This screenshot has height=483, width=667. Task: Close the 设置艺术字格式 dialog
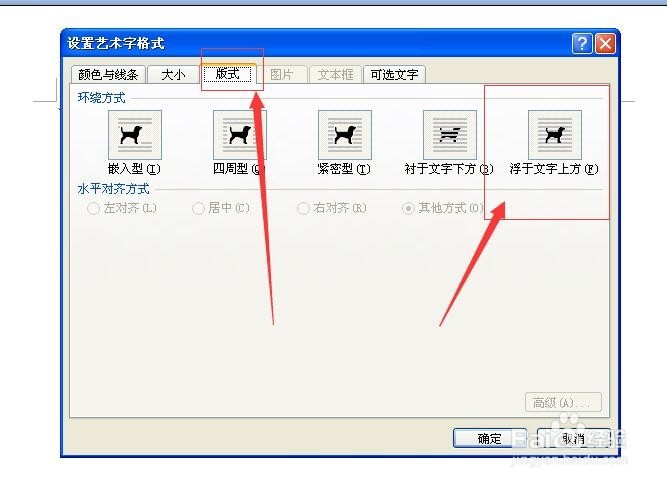coord(605,43)
